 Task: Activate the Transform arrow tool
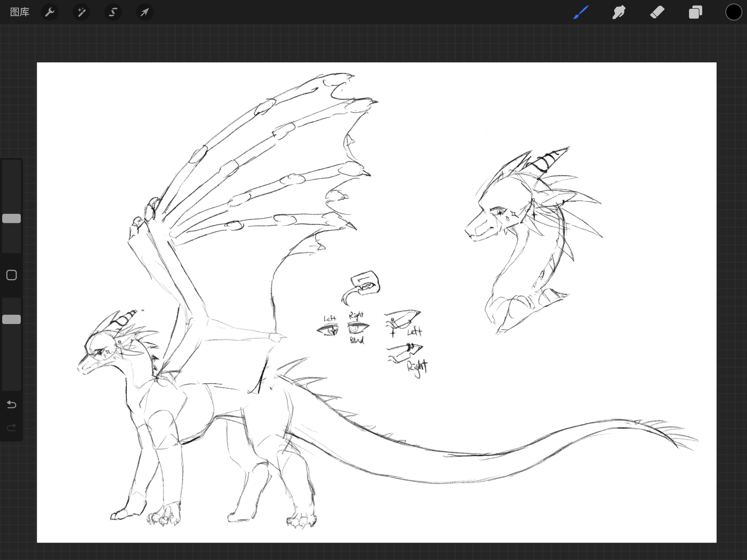pos(145,12)
